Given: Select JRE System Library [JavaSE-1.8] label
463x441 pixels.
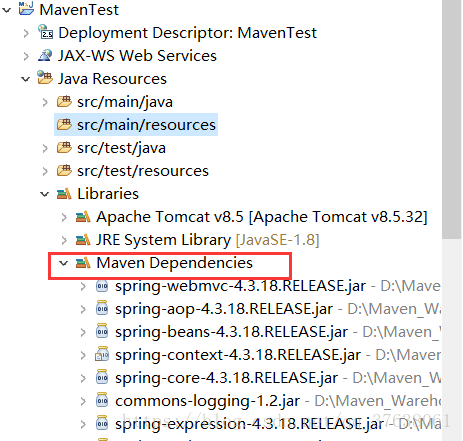Looking at the screenshot, I should (208, 240).
